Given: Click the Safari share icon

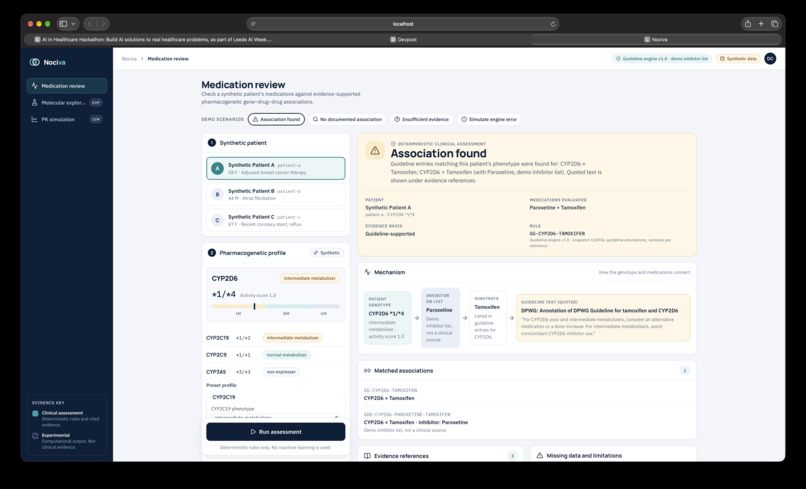Looking at the screenshot, I should [747, 24].
